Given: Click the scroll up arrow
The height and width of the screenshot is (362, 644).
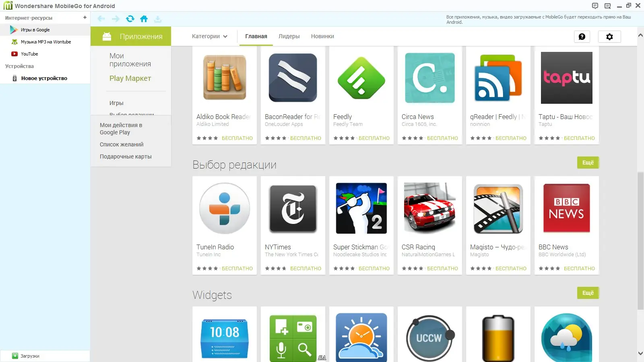Looking at the screenshot, I should coord(640,35).
